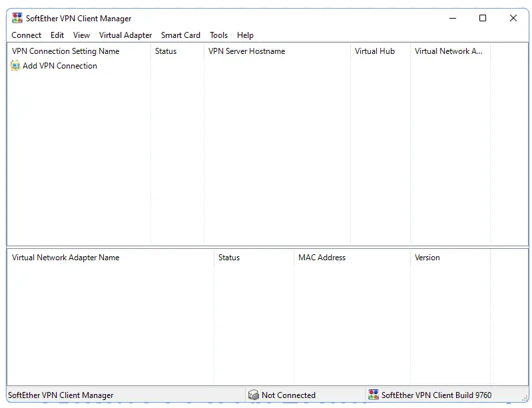Sort by VPN Connection Setting Name column
The width and height of the screenshot is (532, 408).
click(x=66, y=51)
